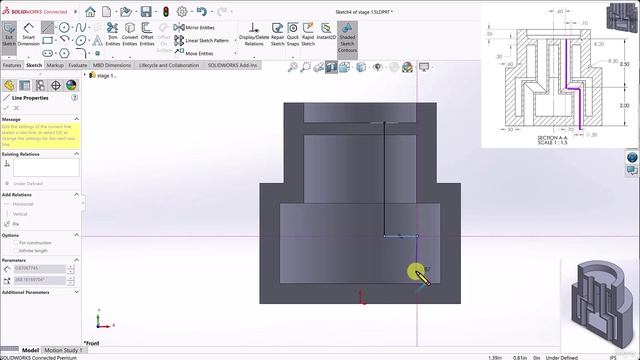Switch to the MBD Dimensions tab
The height and width of the screenshot is (360, 640).
(x=112, y=65)
